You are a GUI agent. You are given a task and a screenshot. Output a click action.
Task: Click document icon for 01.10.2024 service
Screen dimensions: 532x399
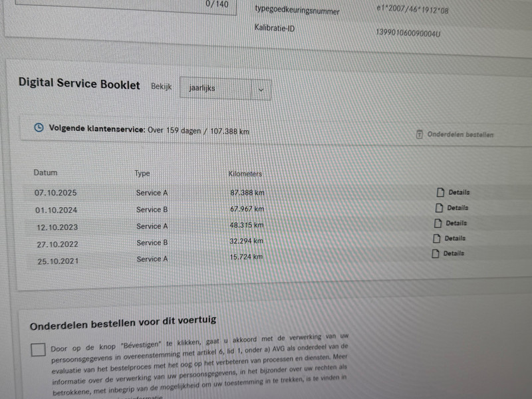438,207
